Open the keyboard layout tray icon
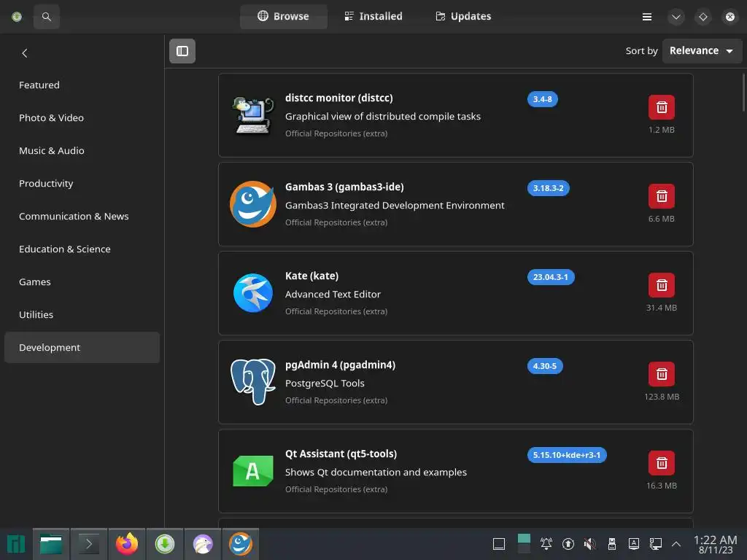747x560 pixels. (634, 544)
